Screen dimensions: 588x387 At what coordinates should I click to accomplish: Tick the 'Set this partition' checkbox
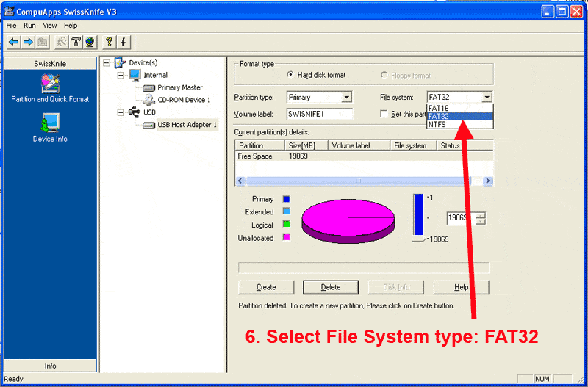coord(384,114)
